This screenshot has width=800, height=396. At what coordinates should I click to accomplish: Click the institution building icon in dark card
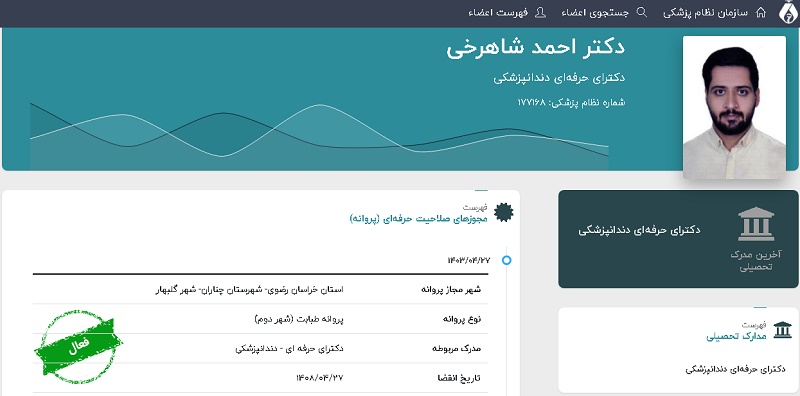[x=756, y=224]
